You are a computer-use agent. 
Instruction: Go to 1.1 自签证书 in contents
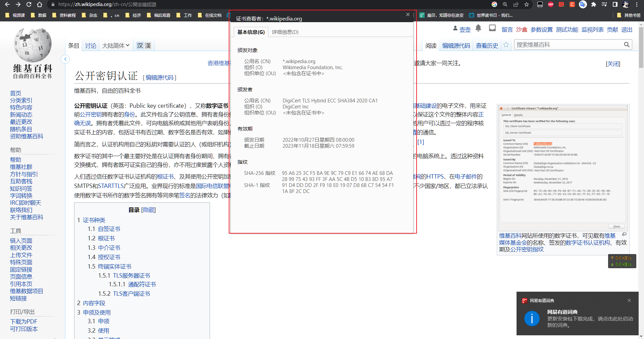coord(104,229)
